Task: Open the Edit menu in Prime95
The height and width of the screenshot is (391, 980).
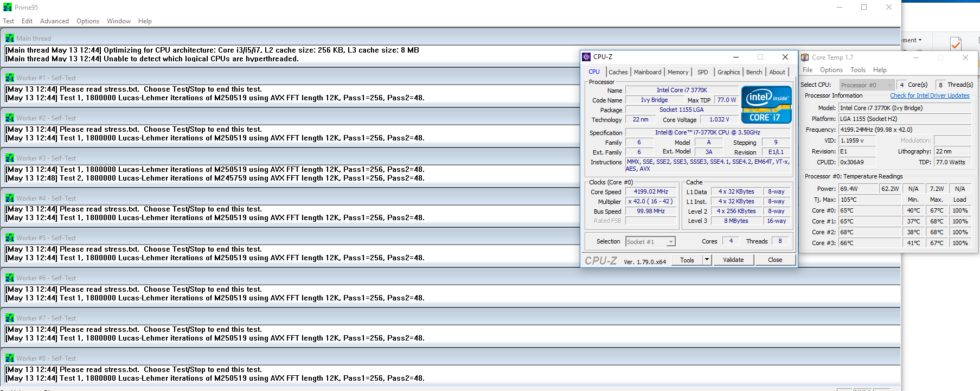Action: point(27,21)
